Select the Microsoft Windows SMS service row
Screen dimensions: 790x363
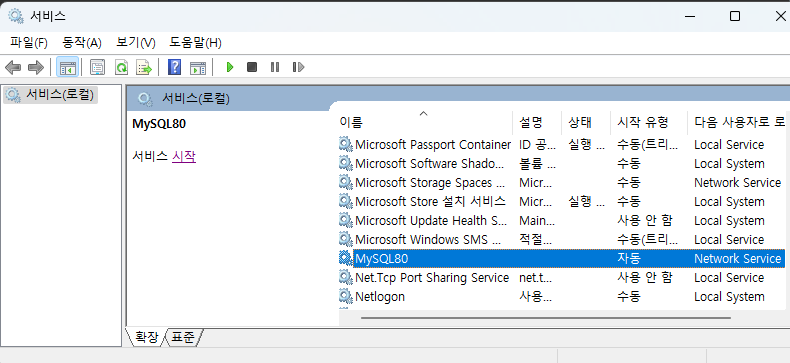pos(562,239)
